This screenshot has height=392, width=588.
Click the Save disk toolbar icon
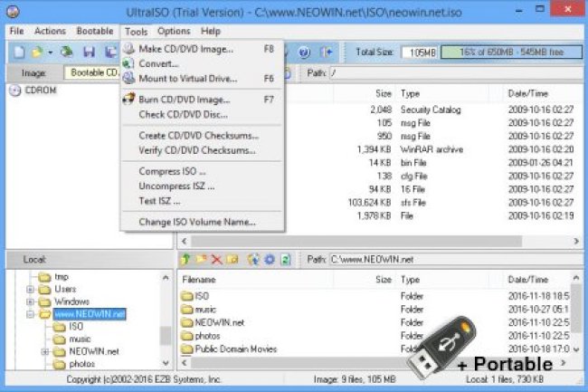(x=89, y=52)
